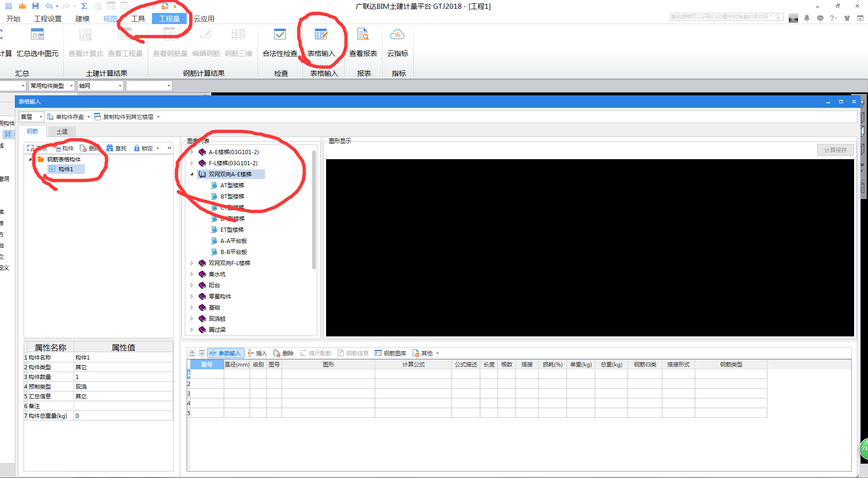Select 构件1 in component tree
This screenshot has width=868, height=478.
(x=66, y=169)
